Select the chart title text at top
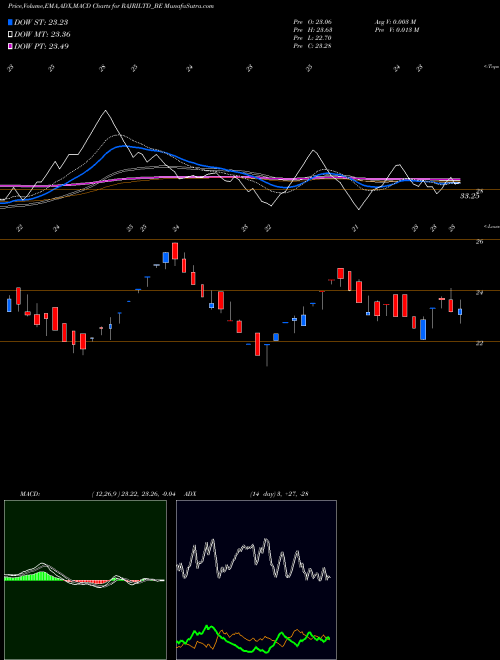Image resolution: width=500 pixels, height=660 pixels. click(111, 6)
